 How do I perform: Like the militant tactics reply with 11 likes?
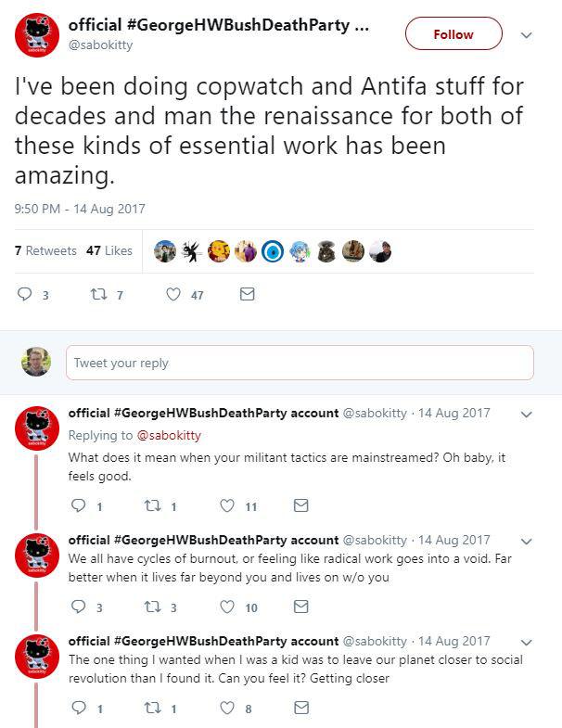(227, 506)
